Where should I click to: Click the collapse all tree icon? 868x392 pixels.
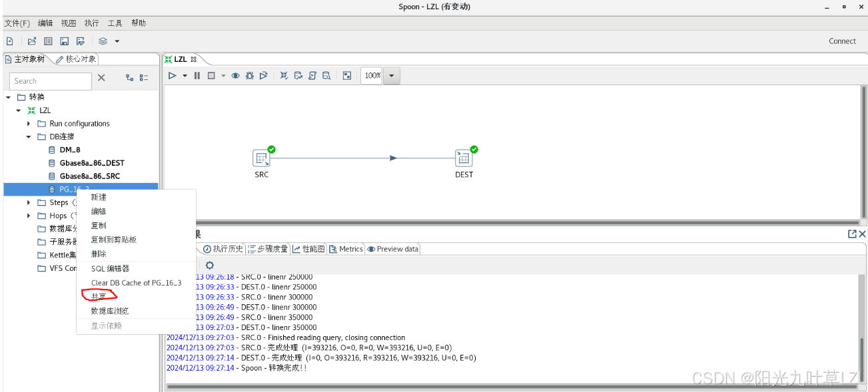pyautogui.click(x=144, y=78)
